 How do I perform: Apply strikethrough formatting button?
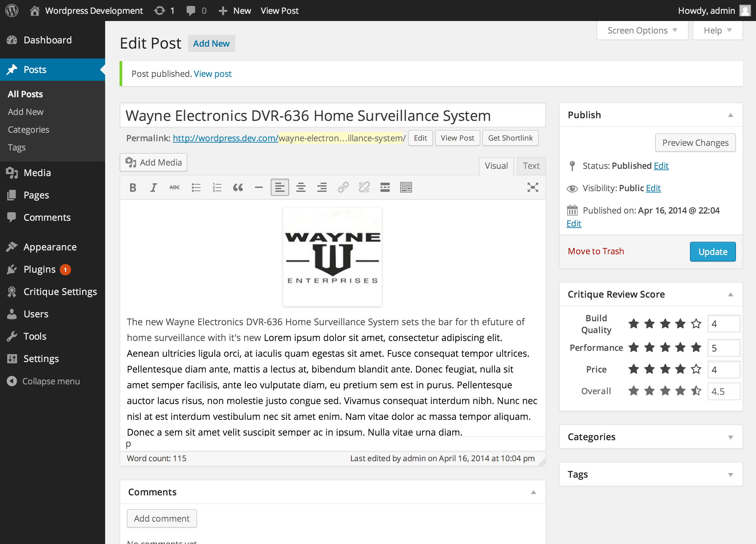pyautogui.click(x=175, y=188)
